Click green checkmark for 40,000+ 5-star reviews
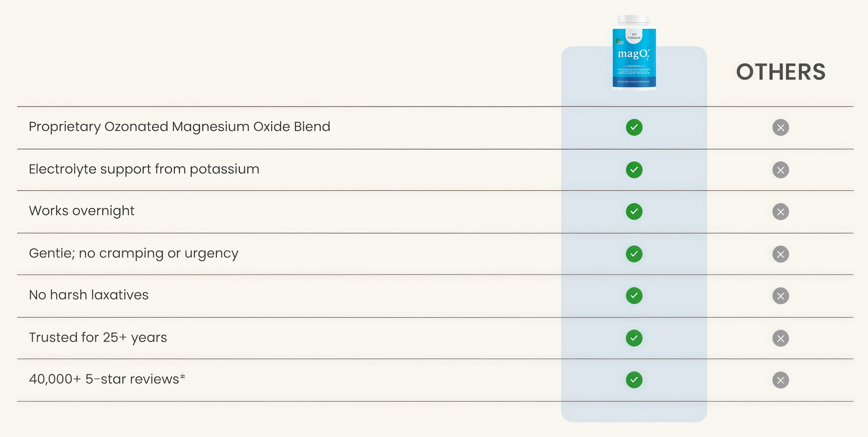 coord(634,380)
